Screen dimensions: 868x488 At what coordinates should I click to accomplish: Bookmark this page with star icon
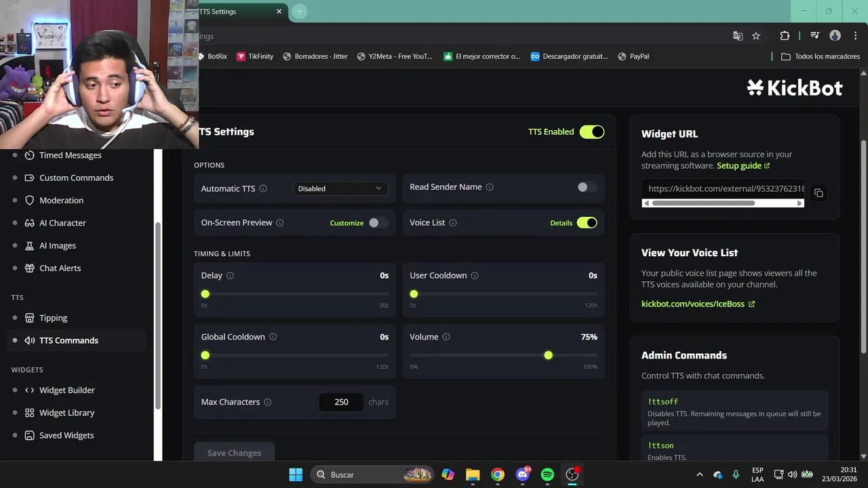tap(756, 36)
